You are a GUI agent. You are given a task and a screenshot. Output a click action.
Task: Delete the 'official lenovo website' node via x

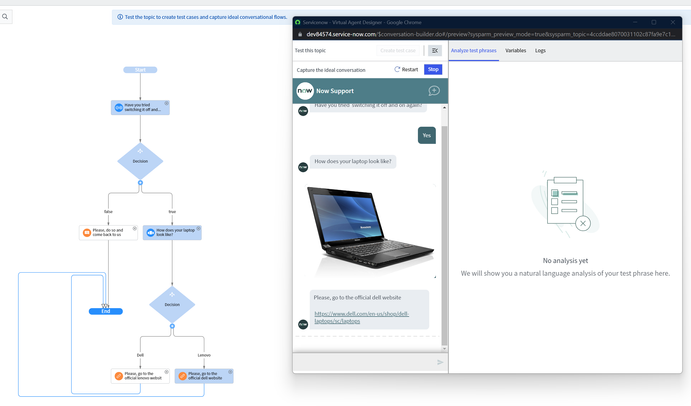167,372
